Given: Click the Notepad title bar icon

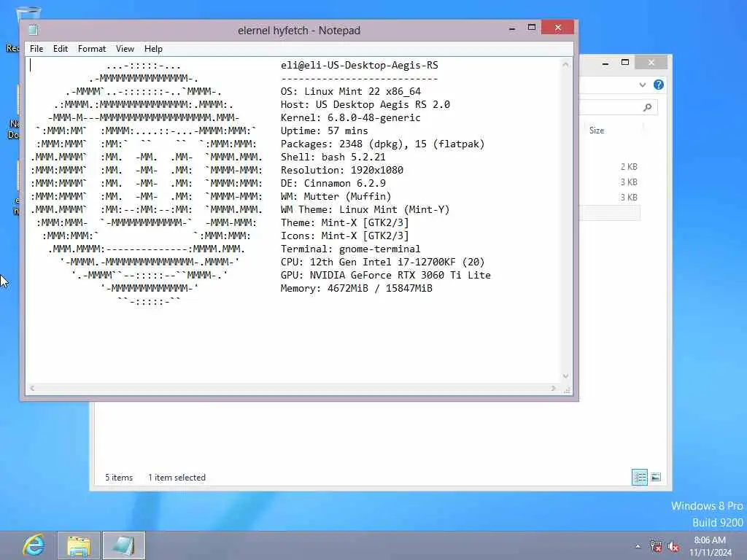Looking at the screenshot, I should point(33,30).
